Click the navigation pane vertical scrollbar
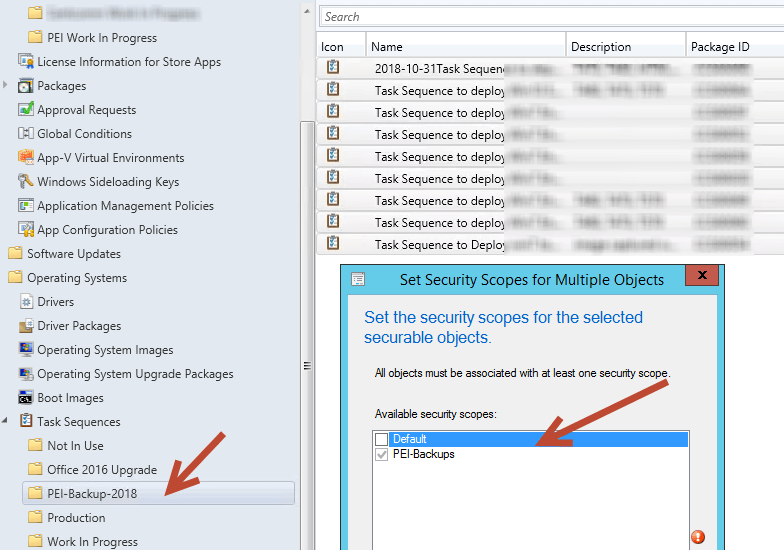 point(307,335)
